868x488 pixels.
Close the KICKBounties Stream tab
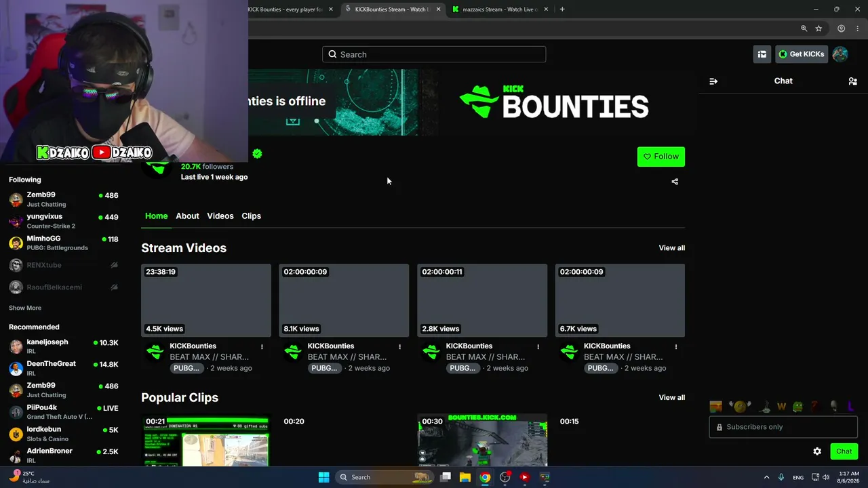[439, 9]
